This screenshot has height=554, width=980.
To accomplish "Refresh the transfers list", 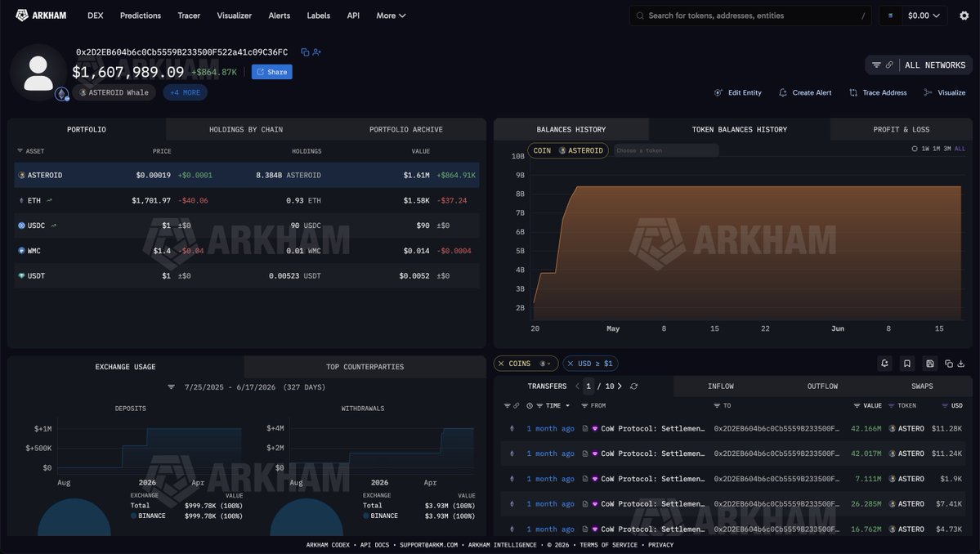I will [633, 386].
